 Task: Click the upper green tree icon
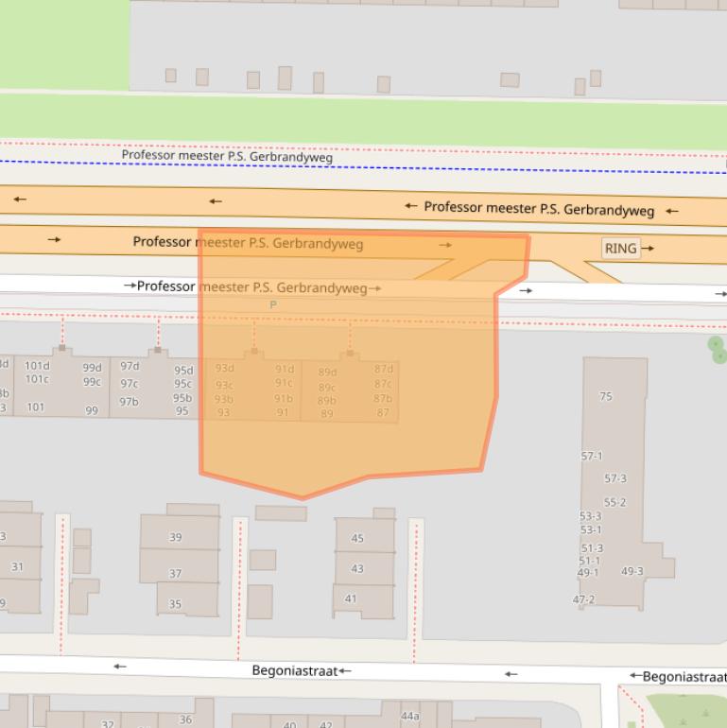coord(716,344)
